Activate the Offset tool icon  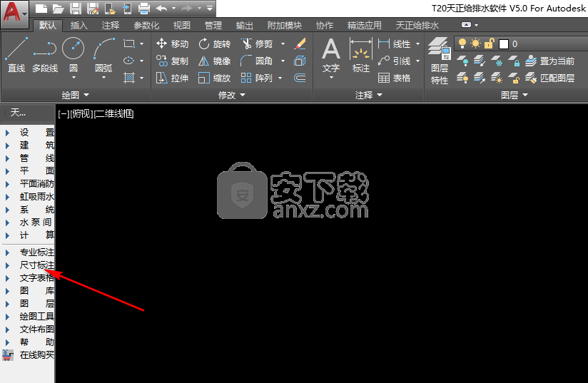click(x=300, y=78)
